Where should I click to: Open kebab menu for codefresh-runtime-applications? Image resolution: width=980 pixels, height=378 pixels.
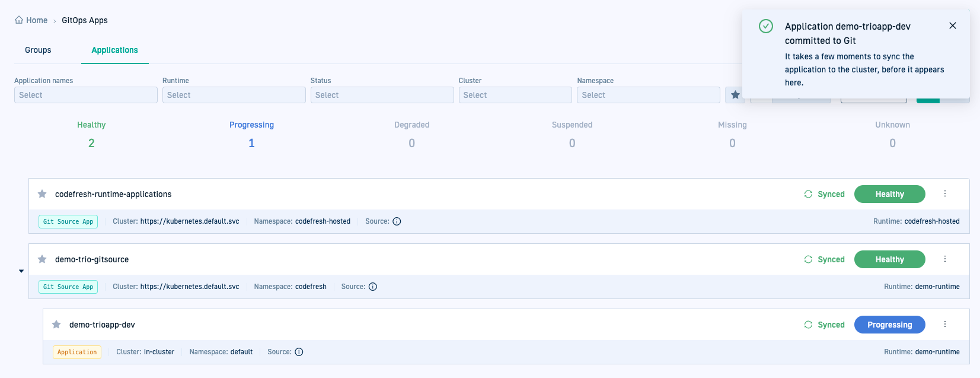pos(945,194)
